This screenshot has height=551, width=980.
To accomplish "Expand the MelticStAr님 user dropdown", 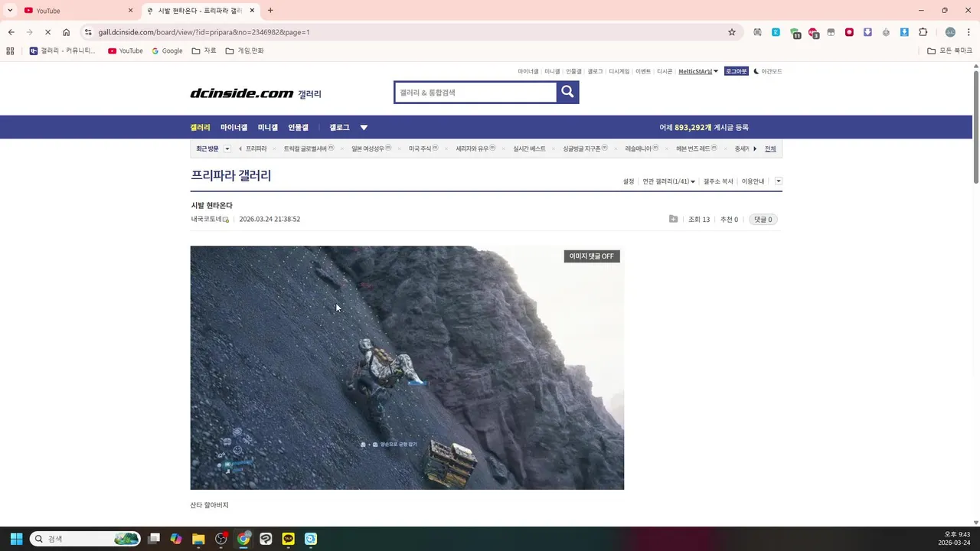I will pyautogui.click(x=716, y=71).
